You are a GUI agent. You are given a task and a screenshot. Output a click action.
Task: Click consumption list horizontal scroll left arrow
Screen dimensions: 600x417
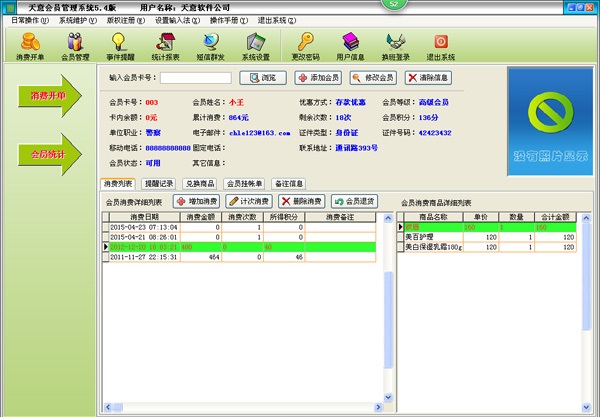108,407
